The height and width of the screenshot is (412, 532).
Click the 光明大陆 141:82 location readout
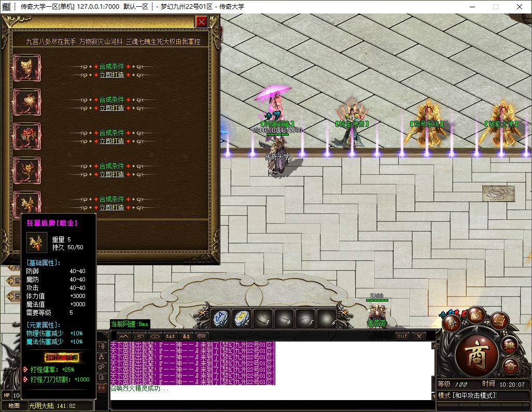tap(52, 406)
